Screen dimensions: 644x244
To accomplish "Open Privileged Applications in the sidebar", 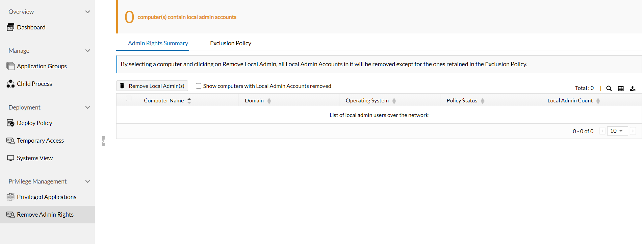I will pos(46,197).
